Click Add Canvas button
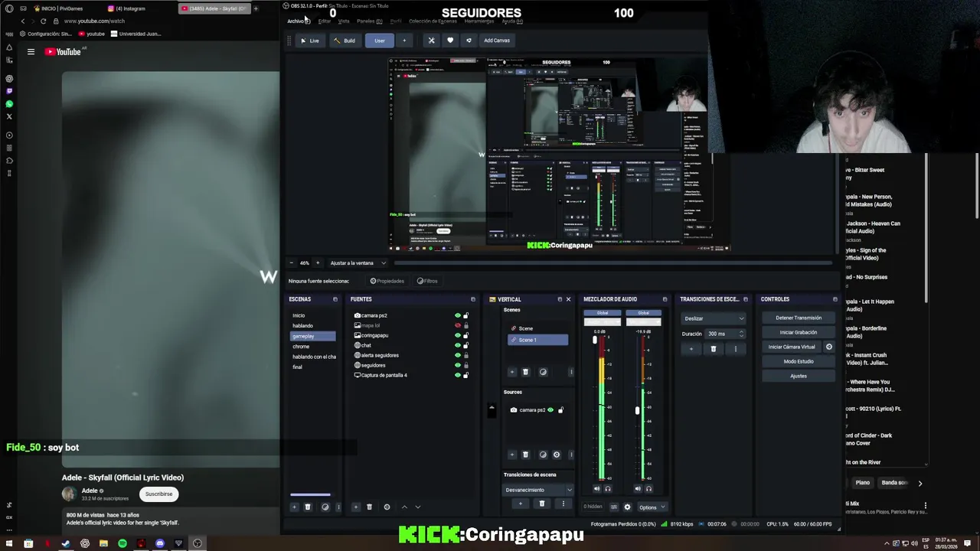Screen dimensions: 980x551 tap(497, 41)
